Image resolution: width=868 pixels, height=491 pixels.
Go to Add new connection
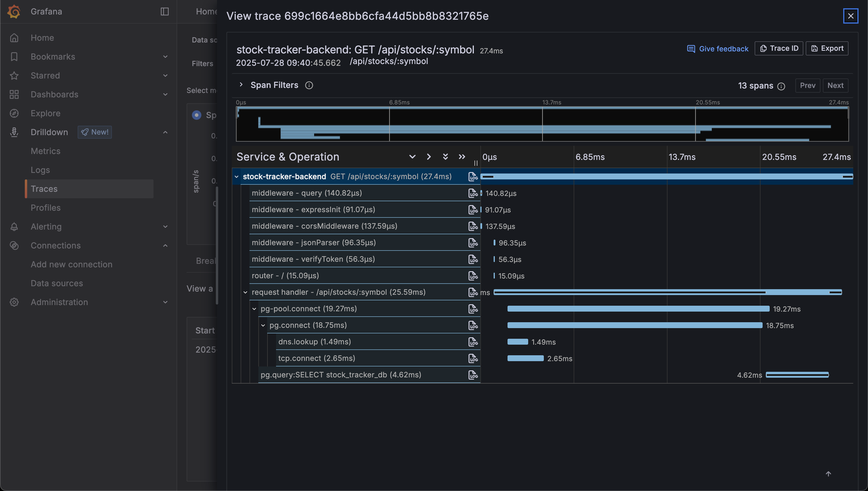coord(71,264)
